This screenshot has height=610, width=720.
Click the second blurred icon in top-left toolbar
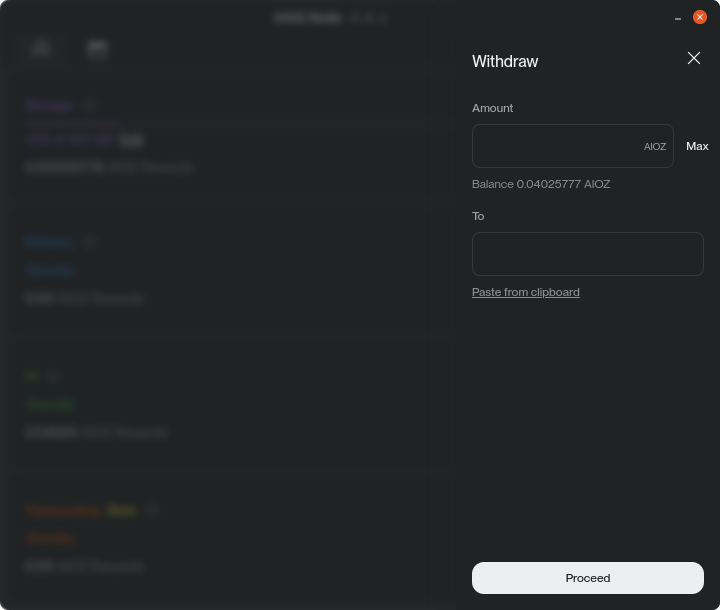97,49
